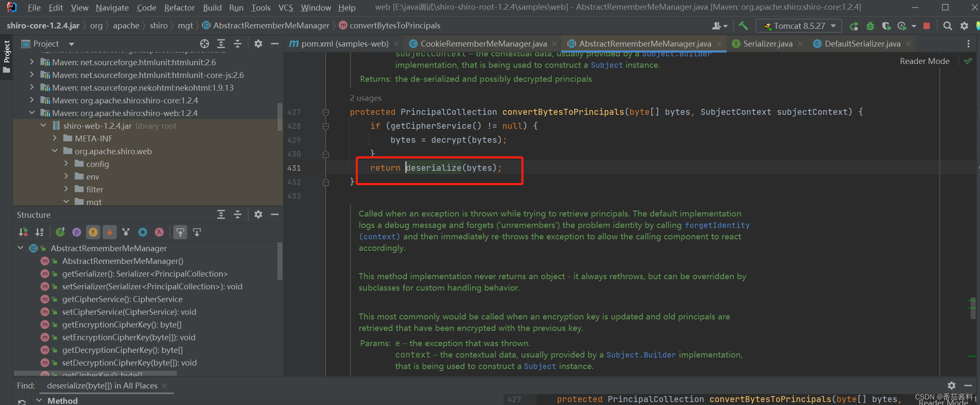Toggle autoscroll from source in Structure
The height and width of the screenshot is (405, 980).
pos(197,232)
